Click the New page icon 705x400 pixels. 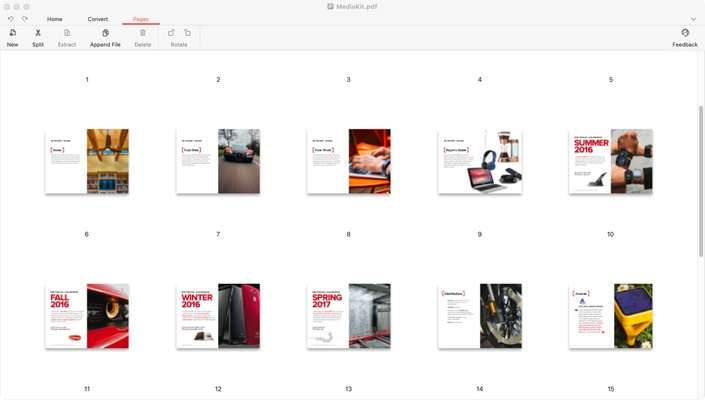pos(13,33)
